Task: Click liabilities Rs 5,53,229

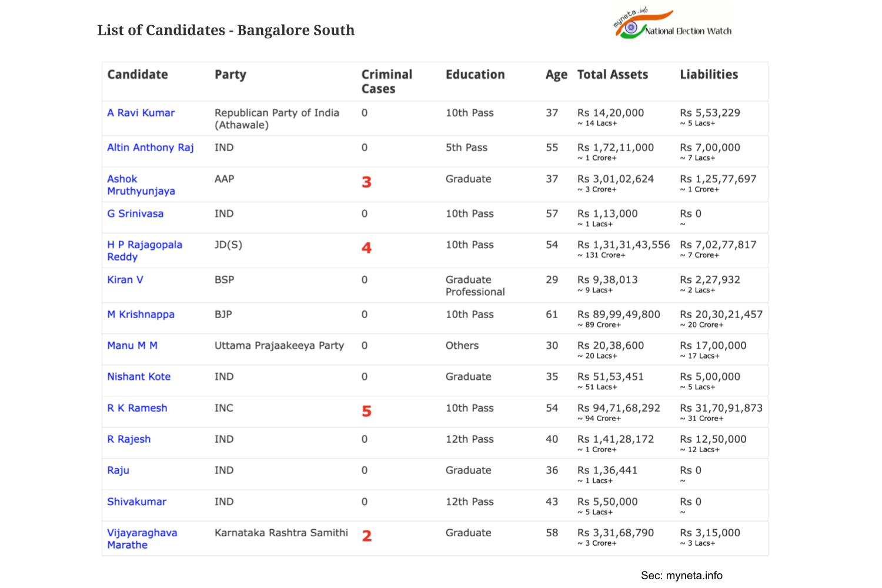Action: click(710, 113)
